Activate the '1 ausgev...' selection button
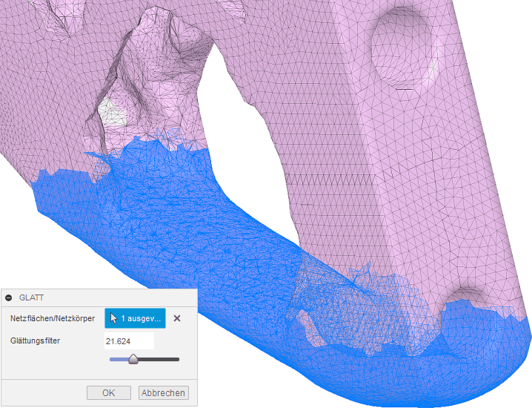 click(x=135, y=318)
